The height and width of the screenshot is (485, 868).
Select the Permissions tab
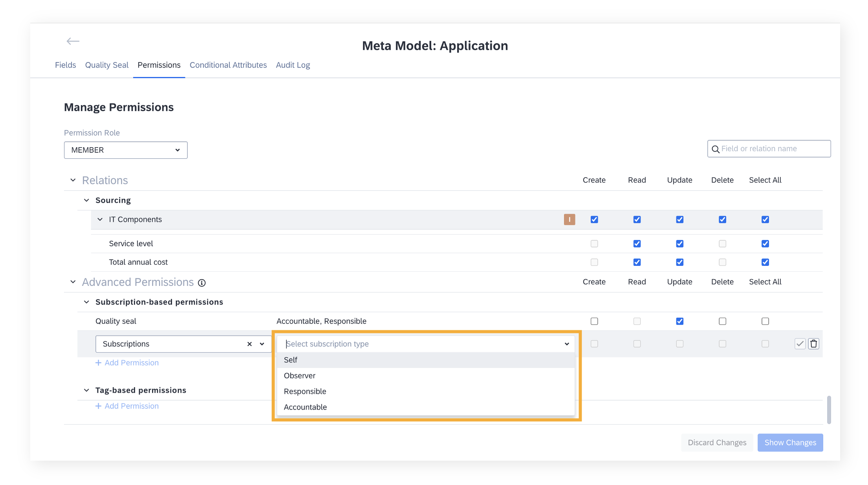tap(159, 65)
